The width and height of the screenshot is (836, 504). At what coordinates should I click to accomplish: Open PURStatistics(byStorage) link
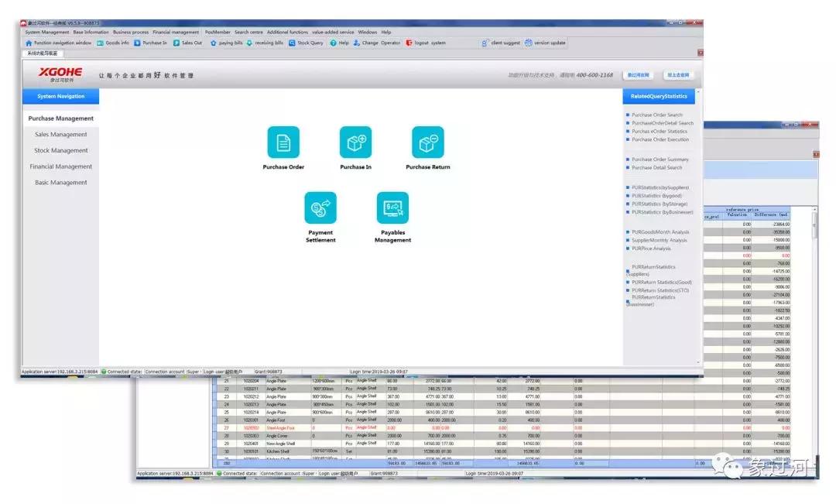pyautogui.click(x=660, y=204)
